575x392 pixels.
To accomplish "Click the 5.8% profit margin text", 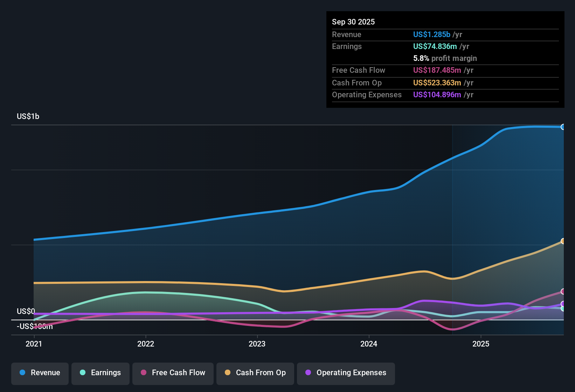I will tap(445, 58).
